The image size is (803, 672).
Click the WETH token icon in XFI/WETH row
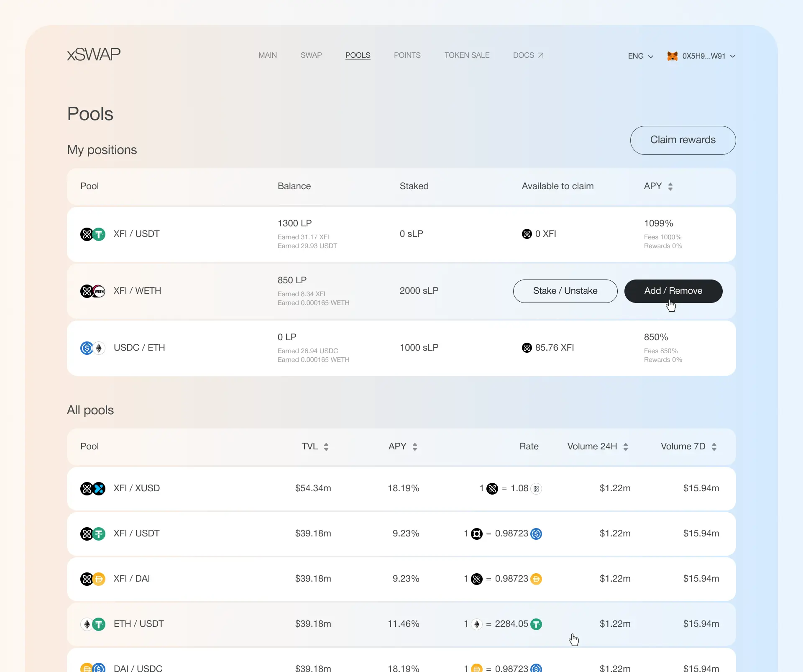tap(99, 291)
